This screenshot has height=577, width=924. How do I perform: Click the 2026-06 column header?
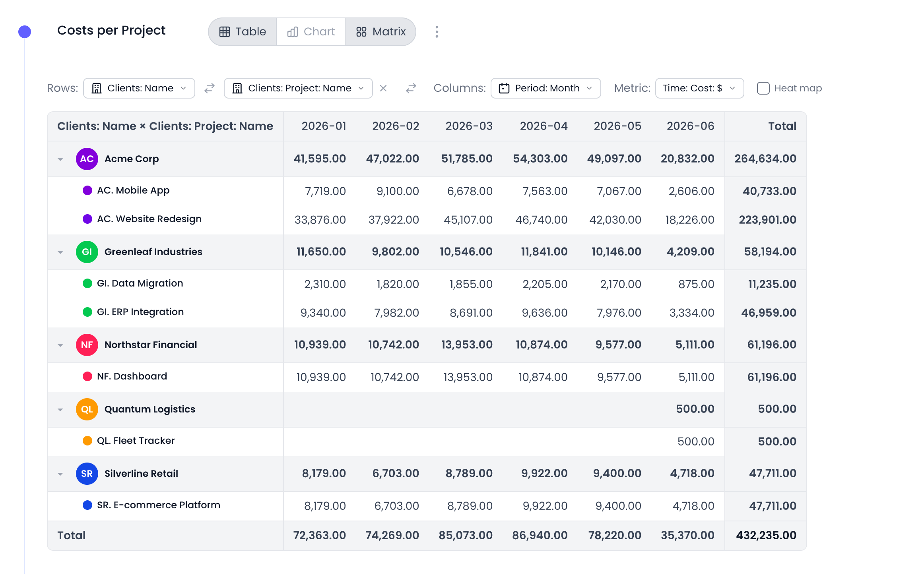(691, 126)
